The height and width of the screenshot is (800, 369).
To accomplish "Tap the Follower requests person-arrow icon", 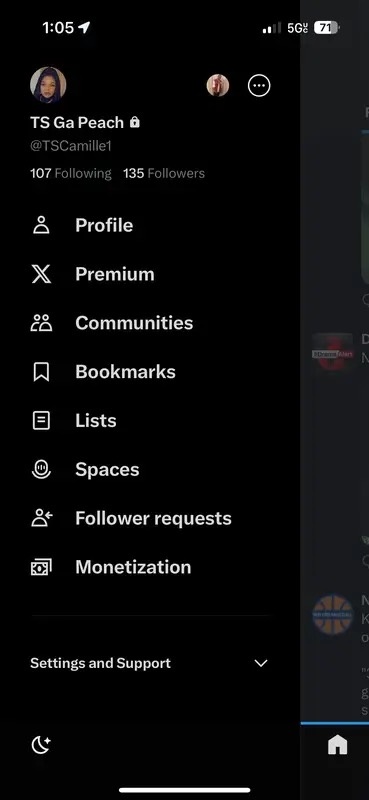I will 42,518.
